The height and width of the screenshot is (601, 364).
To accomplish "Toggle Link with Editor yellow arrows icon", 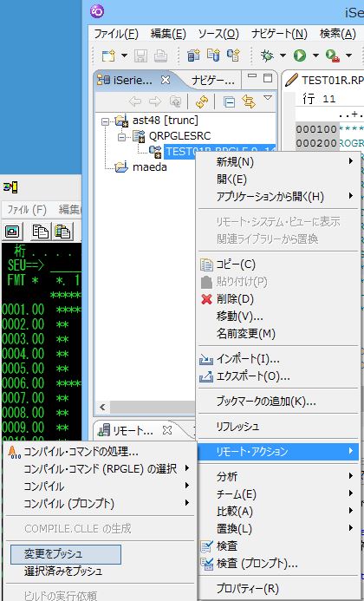I will click(x=249, y=101).
